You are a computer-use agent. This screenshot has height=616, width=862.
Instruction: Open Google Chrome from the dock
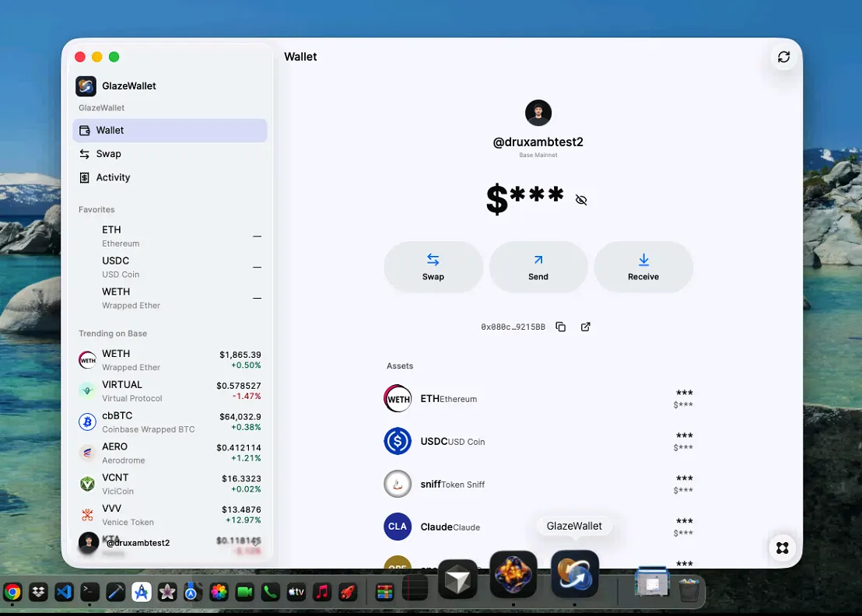click(12, 592)
